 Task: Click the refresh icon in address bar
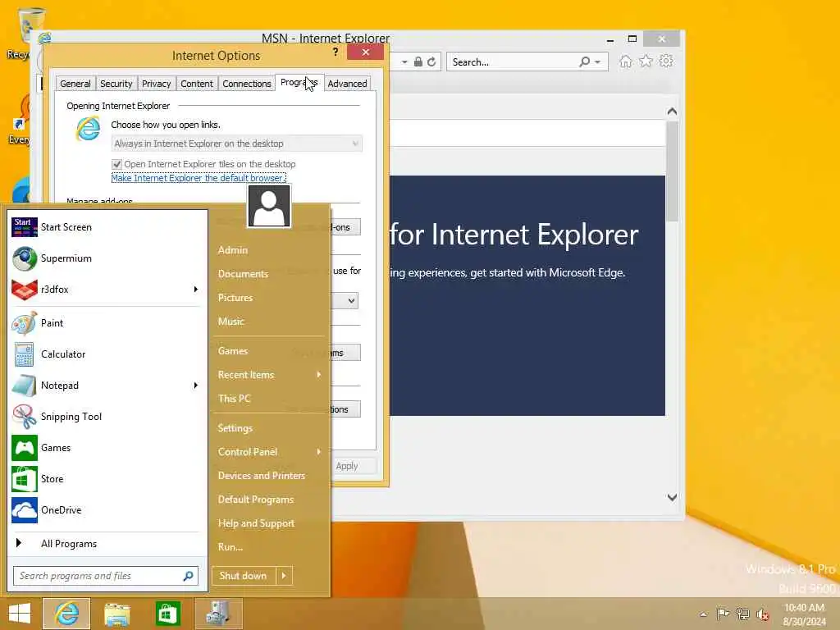[431, 62]
